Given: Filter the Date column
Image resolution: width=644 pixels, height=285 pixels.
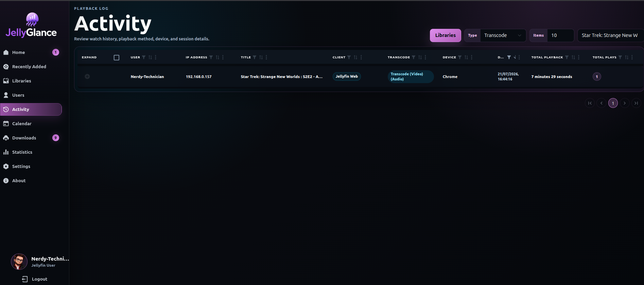Looking at the screenshot, I should [509, 57].
